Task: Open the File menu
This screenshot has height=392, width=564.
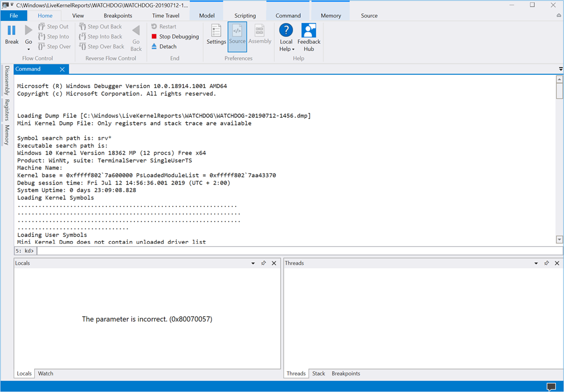Action: [14, 15]
